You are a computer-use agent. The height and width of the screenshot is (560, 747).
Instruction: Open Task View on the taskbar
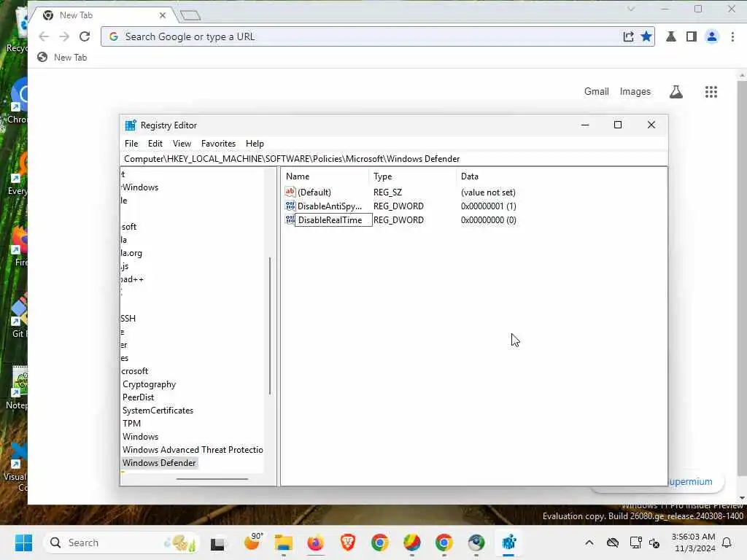217,542
